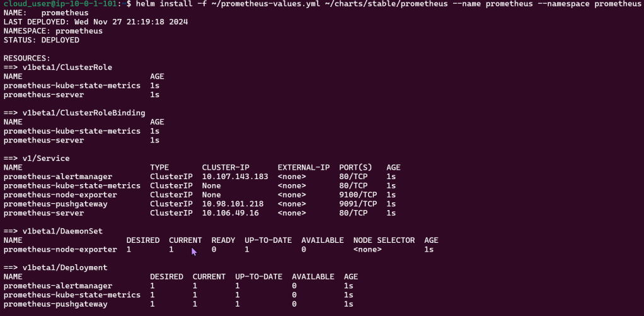Viewport: 644px width, 316px height.
Task: Click the v1beta1/Deployment section header
Action: click(x=55, y=267)
